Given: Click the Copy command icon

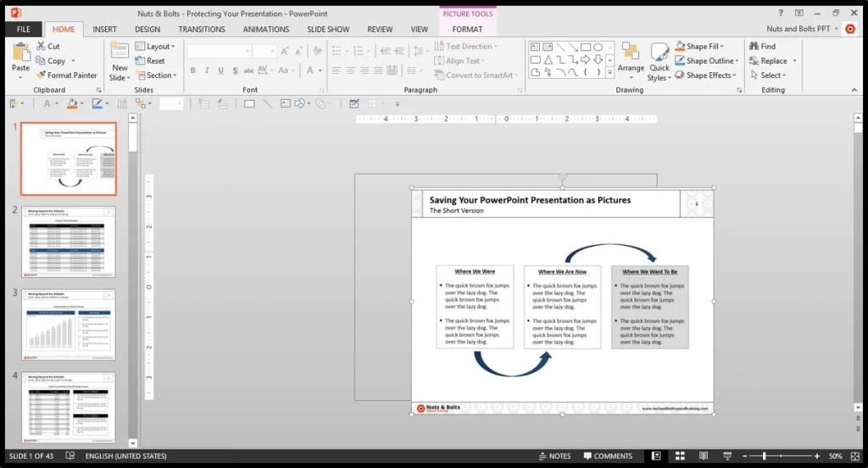Looking at the screenshot, I should [41, 60].
